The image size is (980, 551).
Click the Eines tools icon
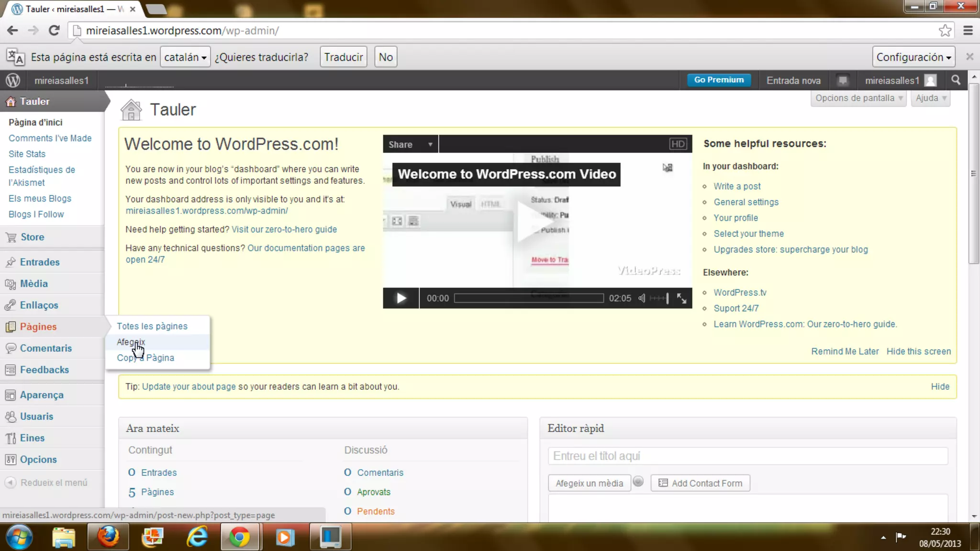click(x=11, y=438)
